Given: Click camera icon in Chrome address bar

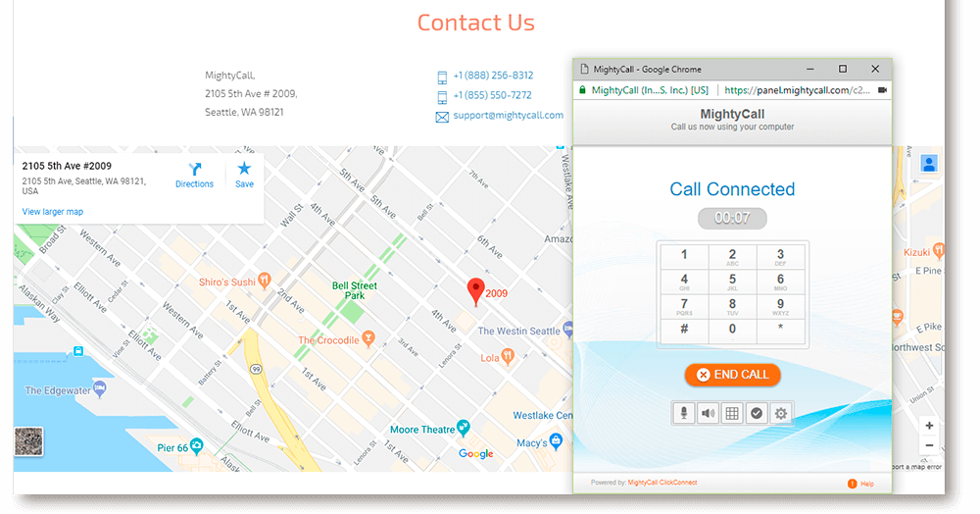Looking at the screenshot, I should [x=882, y=90].
